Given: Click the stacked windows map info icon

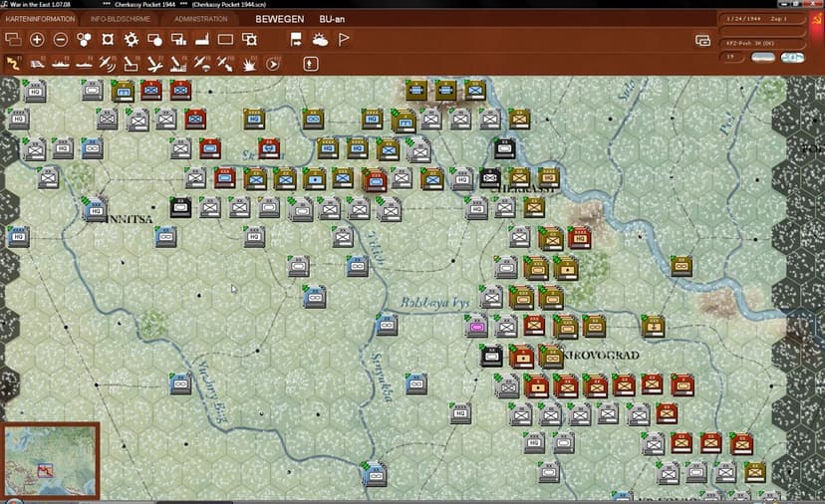Looking at the screenshot, I should click(x=13, y=40).
